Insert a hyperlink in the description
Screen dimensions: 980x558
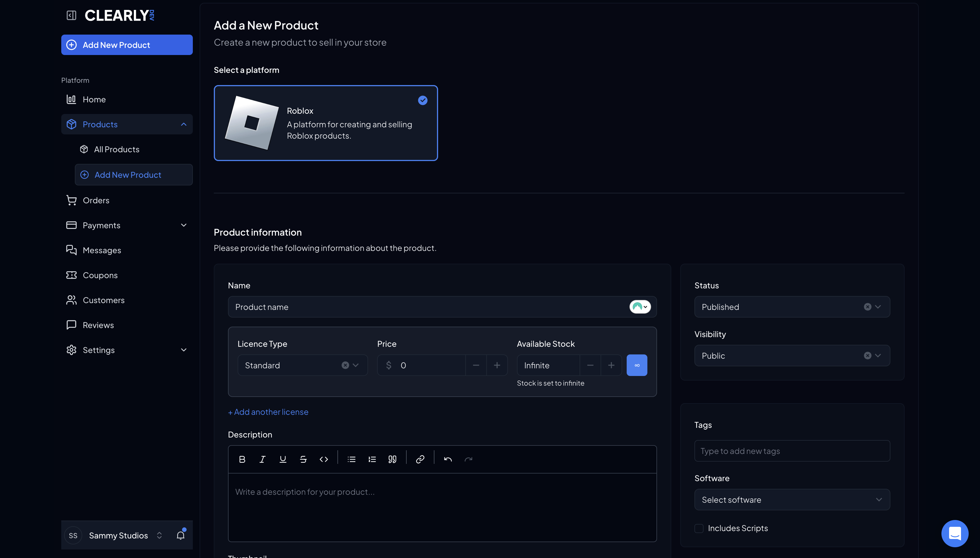click(420, 459)
